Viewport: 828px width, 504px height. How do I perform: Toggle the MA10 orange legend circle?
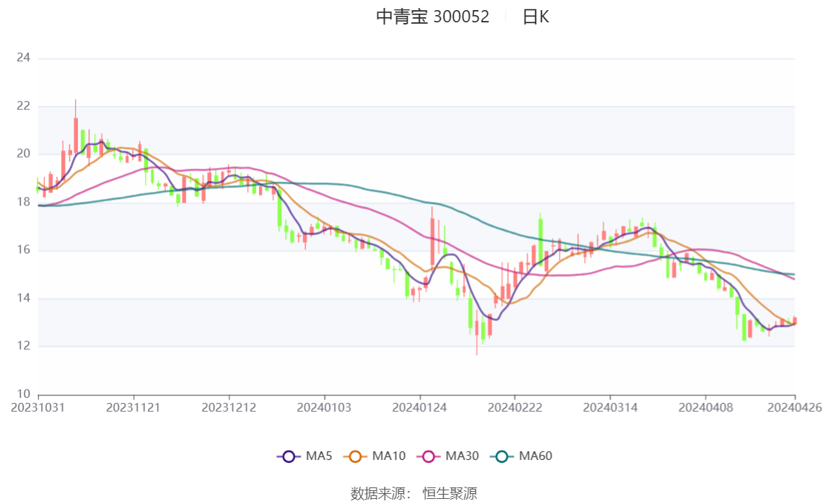tap(355, 456)
